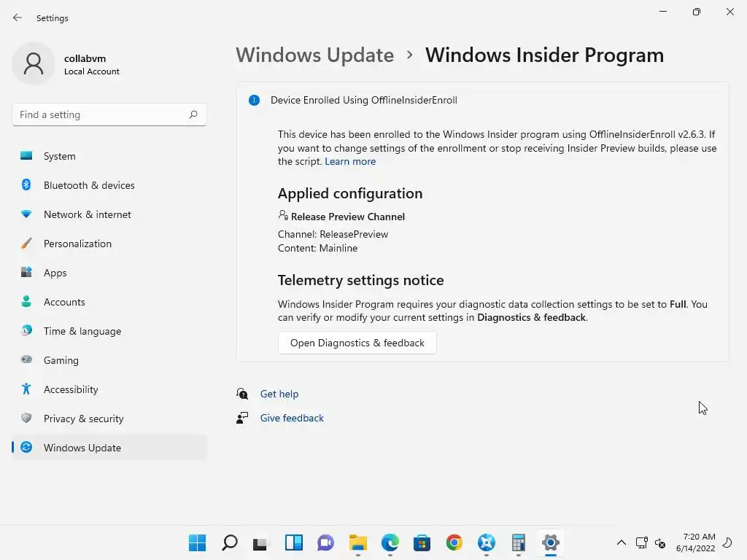The width and height of the screenshot is (747, 560).
Task: Click the Settings gear in taskbar
Action: [x=550, y=542]
